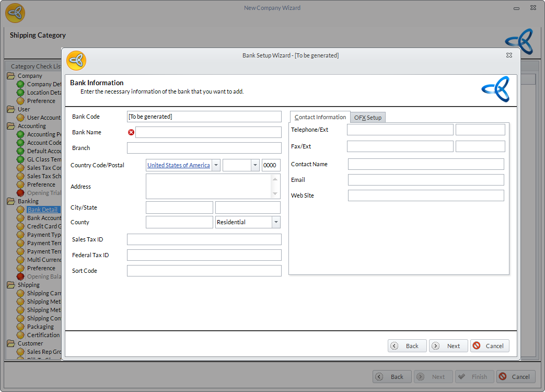Click the Address box scroll down arrow

(x=275, y=194)
